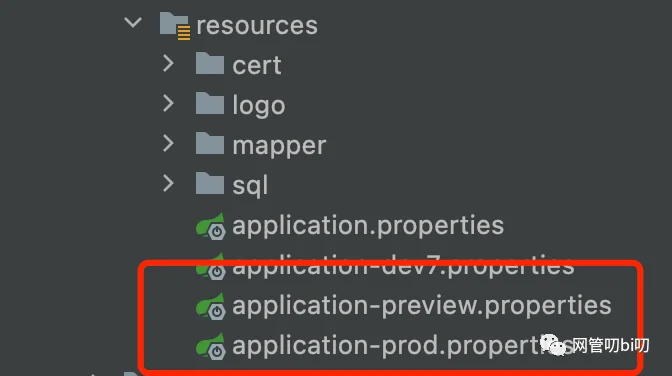The height and width of the screenshot is (376, 672).
Task: Expand the sql folder arrow
Action: (168, 183)
